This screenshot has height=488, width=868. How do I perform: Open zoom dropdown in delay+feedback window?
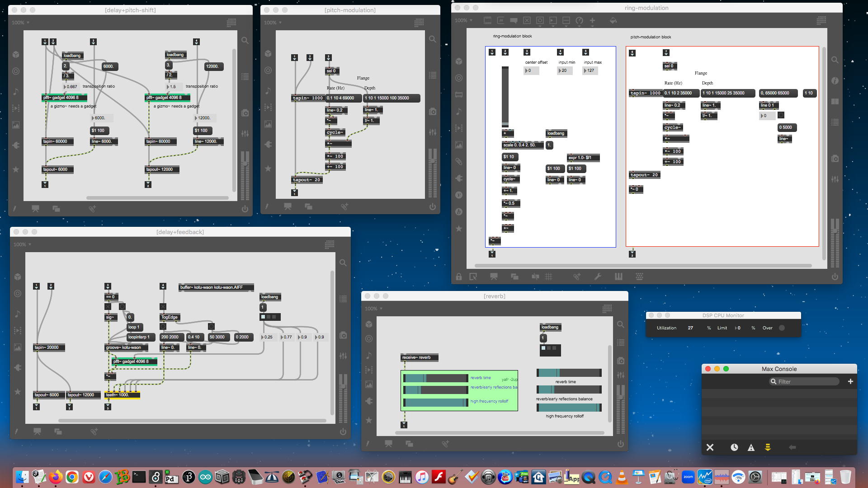pyautogui.click(x=22, y=244)
